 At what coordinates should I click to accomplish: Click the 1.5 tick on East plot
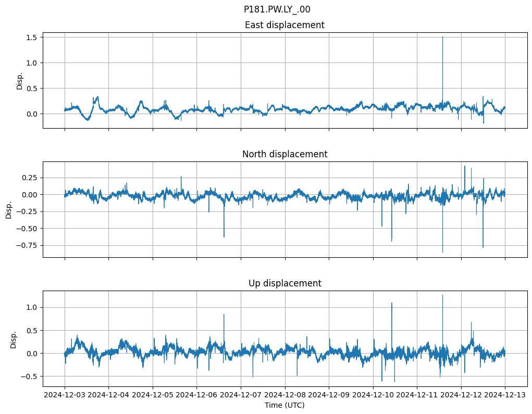pos(31,37)
